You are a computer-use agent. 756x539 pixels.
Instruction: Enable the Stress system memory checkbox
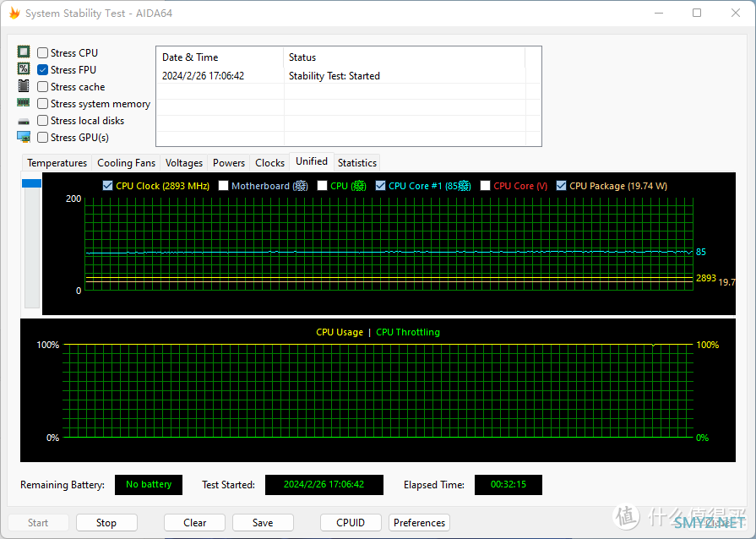click(x=43, y=104)
